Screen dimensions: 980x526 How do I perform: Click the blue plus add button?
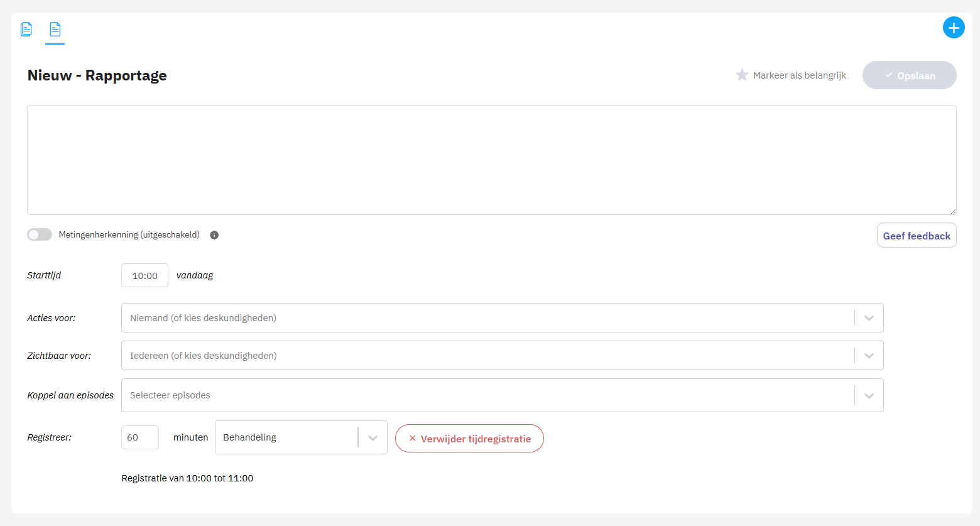pyautogui.click(x=953, y=28)
